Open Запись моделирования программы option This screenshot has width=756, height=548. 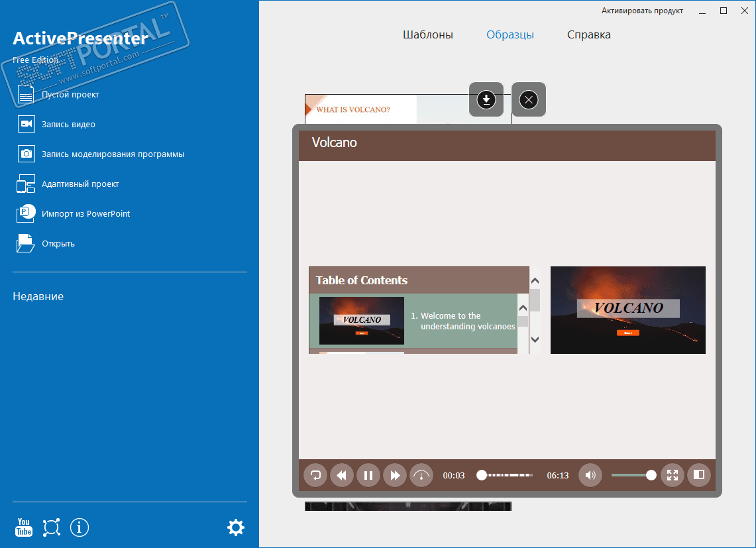[x=100, y=154]
